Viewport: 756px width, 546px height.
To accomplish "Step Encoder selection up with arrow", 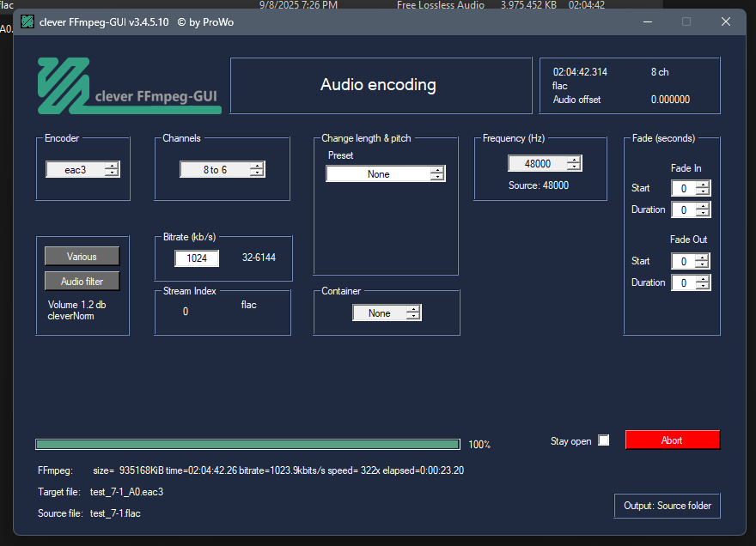I will coord(112,166).
